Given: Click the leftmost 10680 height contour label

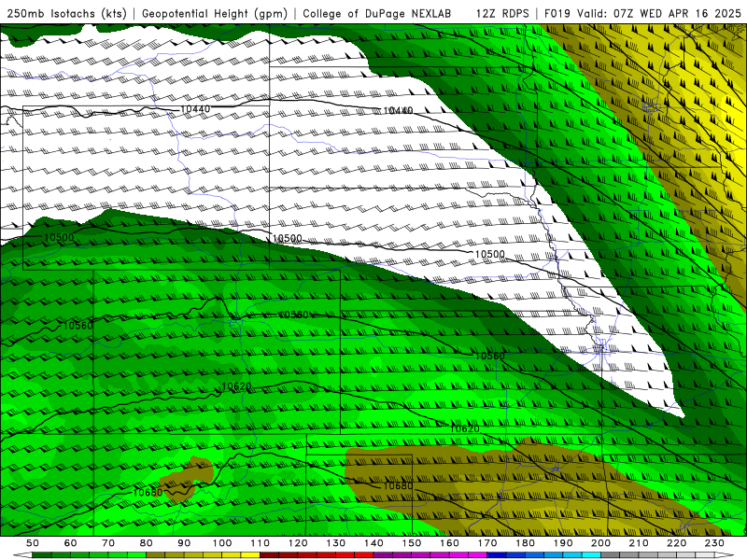Looking at the screenshot, I should tap(148, 492).
